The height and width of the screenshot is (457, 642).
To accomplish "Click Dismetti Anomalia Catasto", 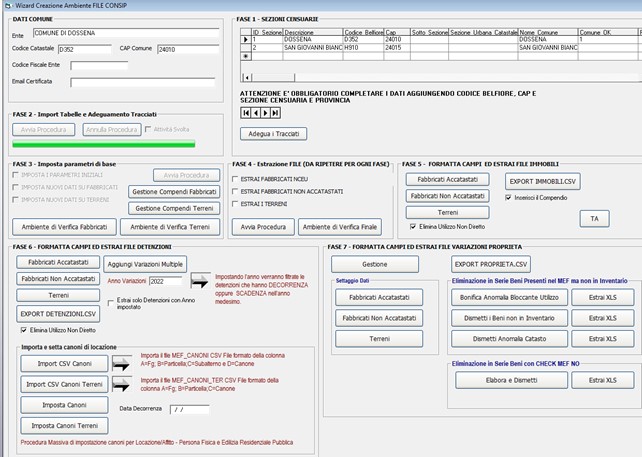I will pyautogui.click(x=509, y=339).
